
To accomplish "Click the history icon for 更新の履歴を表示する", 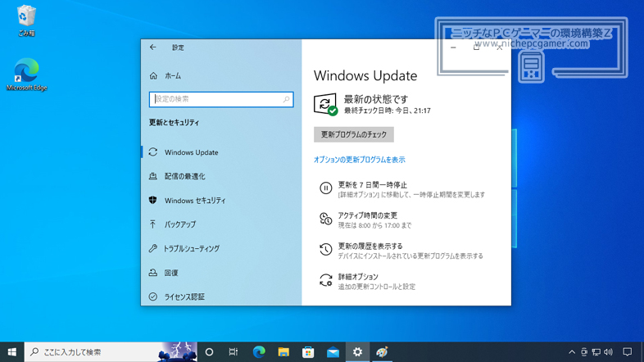I will point(326,249).
